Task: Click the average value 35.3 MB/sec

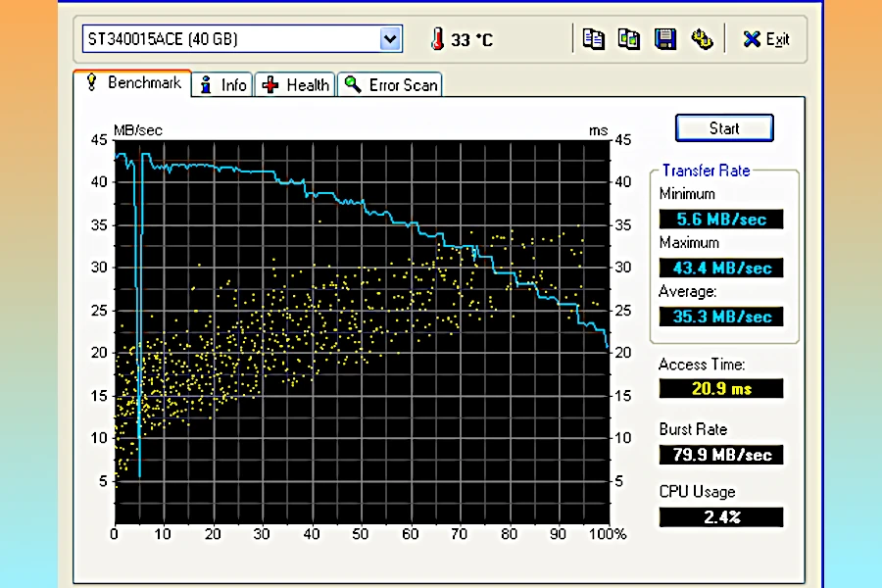Action: click(x=721, y=317)
